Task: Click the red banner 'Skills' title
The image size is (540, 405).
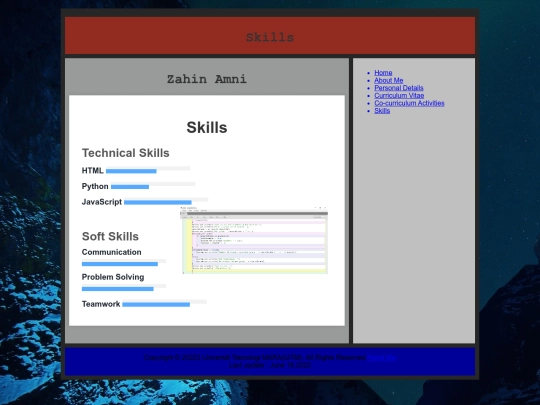Action: (x=270, y=37)
